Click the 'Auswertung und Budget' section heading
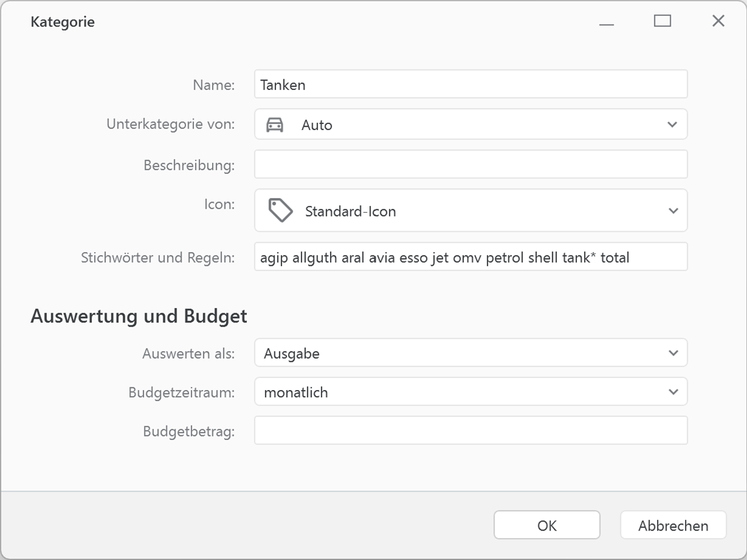747x560 pixels. (139, 315)
